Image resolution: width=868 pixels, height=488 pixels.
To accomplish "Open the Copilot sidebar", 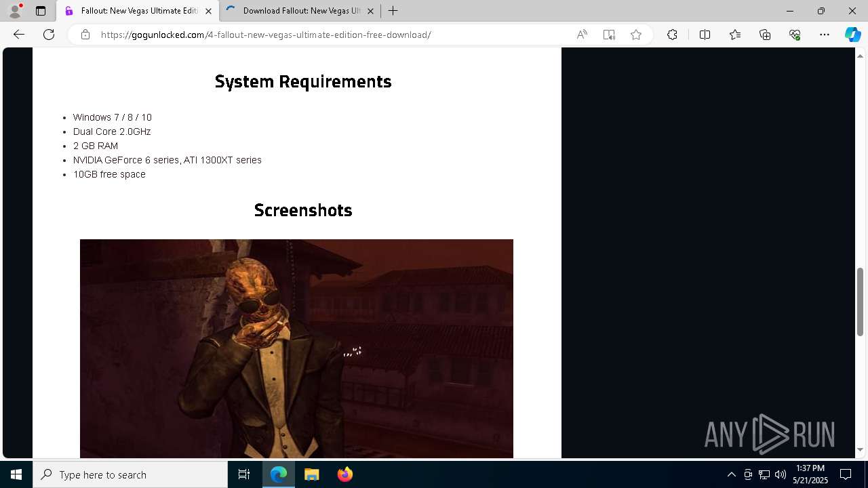I will tap(852, 35).
